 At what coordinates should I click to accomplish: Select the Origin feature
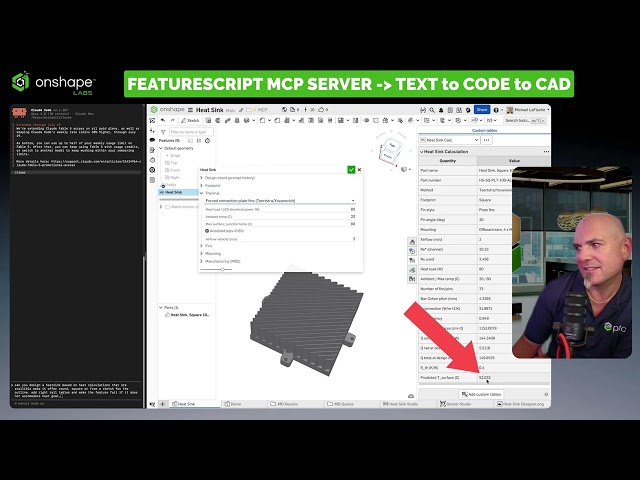[173, 156]
